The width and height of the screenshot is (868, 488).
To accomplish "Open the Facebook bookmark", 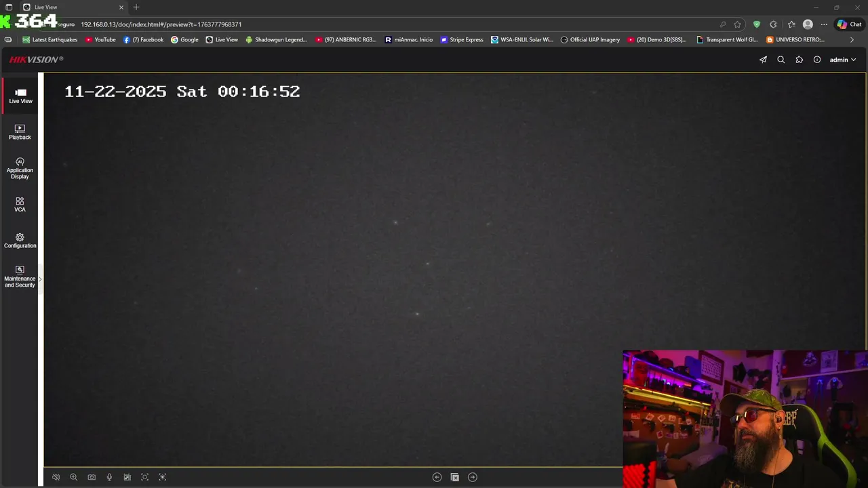I will click(143, 40).
